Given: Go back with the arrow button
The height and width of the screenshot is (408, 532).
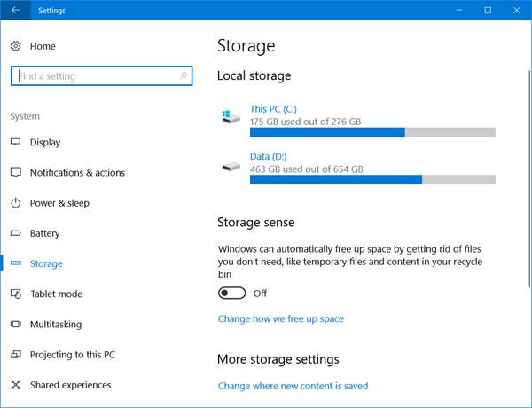Looking at the screenshot, I should [15, 10].
